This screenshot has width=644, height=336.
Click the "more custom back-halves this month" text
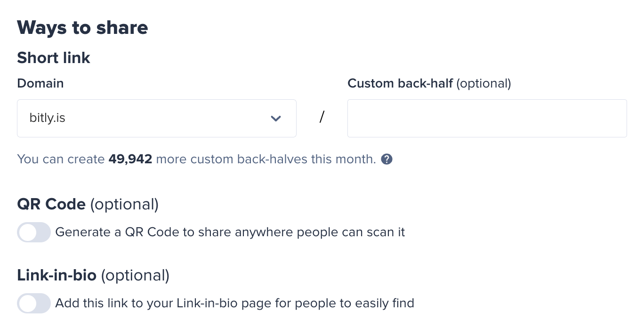pos(266,160)
